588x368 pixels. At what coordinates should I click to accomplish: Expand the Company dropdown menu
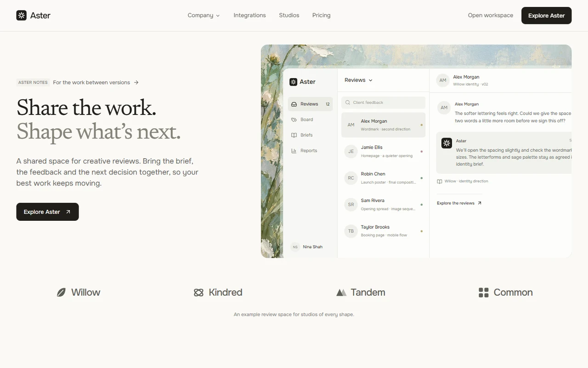click(x=204, y=15)
